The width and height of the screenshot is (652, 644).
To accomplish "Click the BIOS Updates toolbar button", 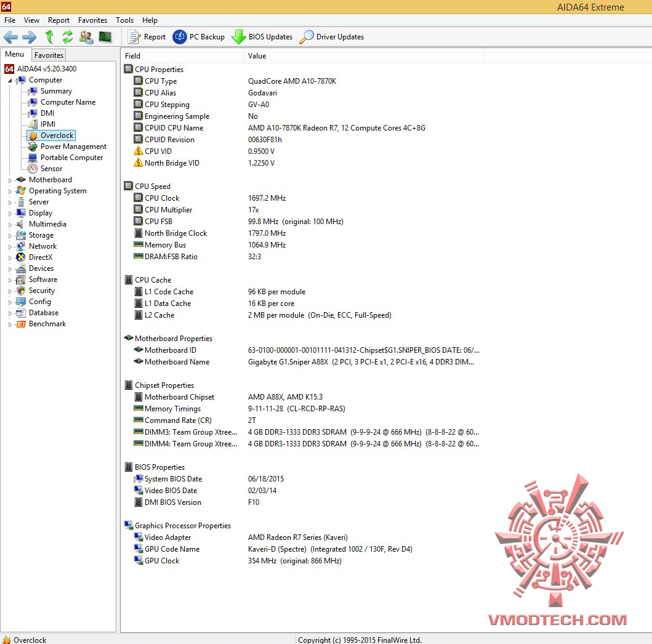I will coord(262,37).
